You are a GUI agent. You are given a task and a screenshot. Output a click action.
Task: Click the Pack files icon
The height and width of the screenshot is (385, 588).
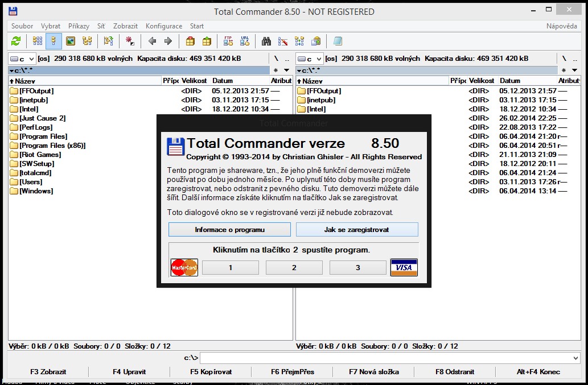[190, 41]
